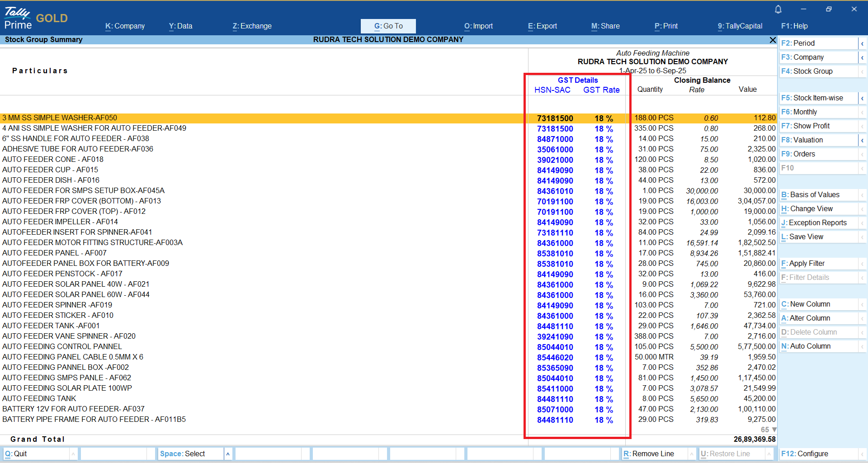Click the scroll-down arrow near 65

(774, 430)
